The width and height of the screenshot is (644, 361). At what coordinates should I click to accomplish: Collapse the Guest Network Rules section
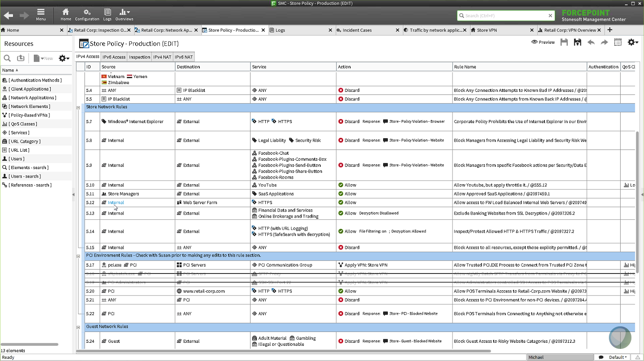coord(78,327)
